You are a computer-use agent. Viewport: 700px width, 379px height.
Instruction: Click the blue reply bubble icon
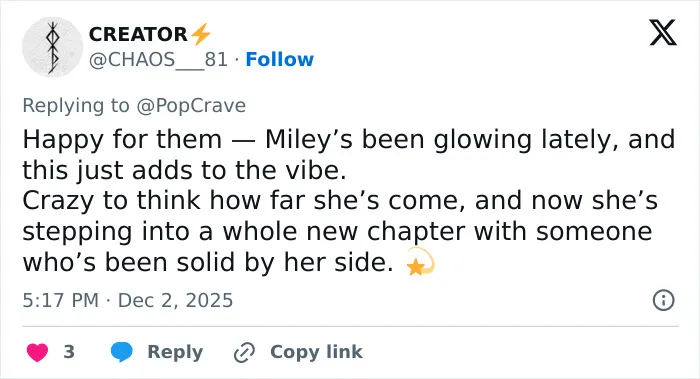(121, 352)
